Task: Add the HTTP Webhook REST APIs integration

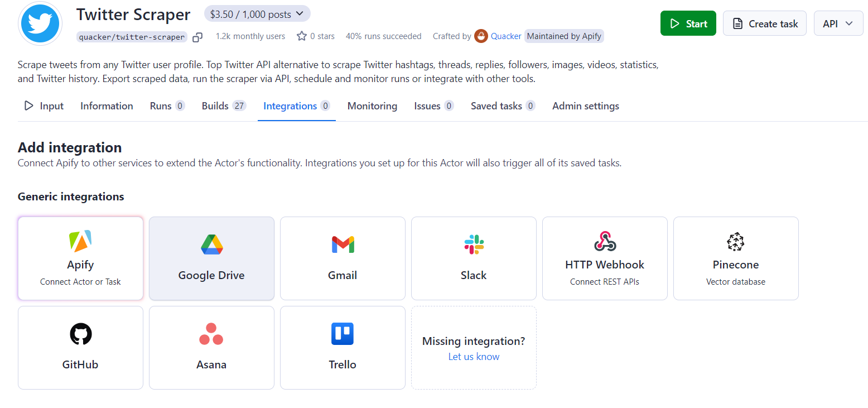Action: pos(605,258)
